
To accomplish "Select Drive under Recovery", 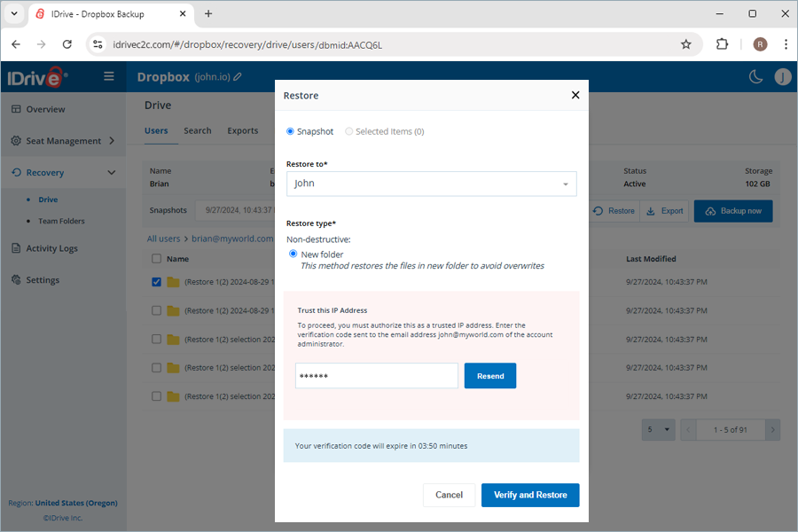I will 48,199.
